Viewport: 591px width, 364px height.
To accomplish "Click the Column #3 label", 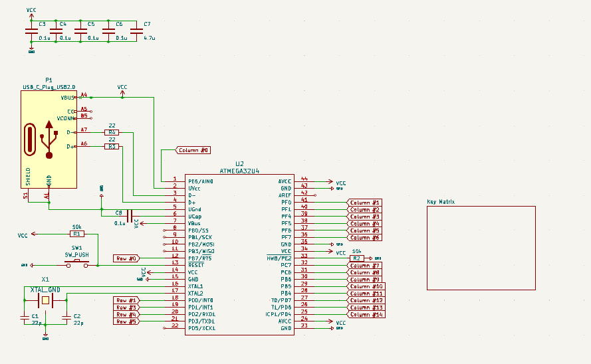I will (364, 217).
